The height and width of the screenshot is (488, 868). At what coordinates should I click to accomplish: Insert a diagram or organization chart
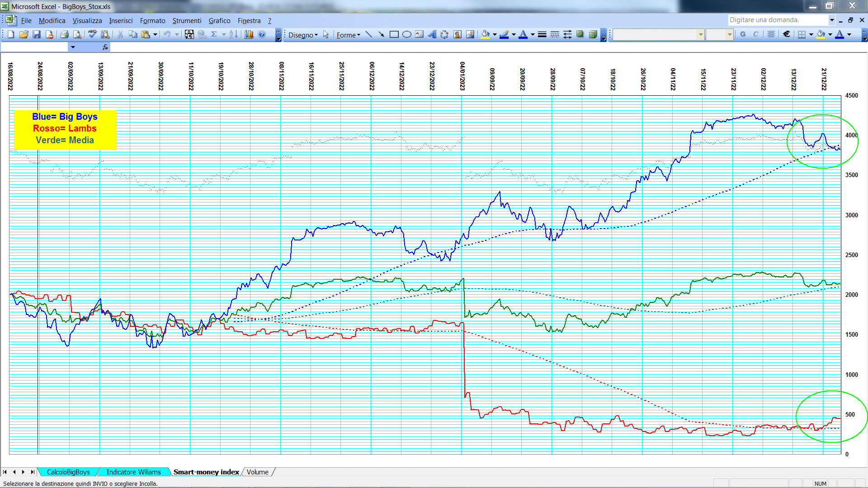coord(445,35)
